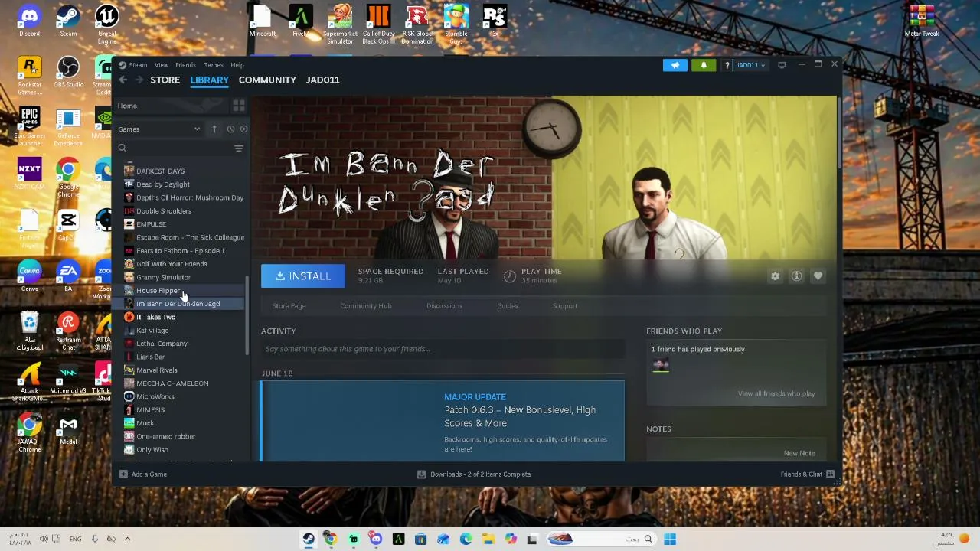Open the Discussions link
Image resolution: width=980 pixels, height=551 pixels.
pos(444,306)
